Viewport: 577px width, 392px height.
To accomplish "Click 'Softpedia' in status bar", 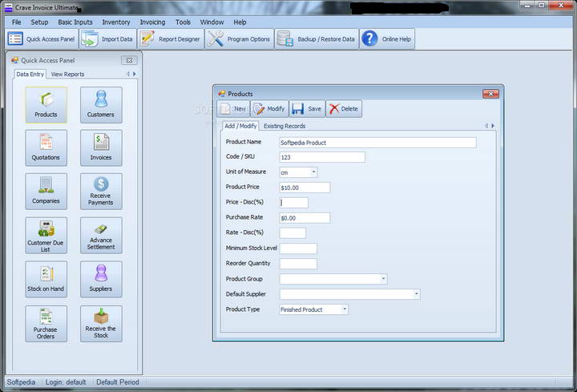I will coord(22,382).
